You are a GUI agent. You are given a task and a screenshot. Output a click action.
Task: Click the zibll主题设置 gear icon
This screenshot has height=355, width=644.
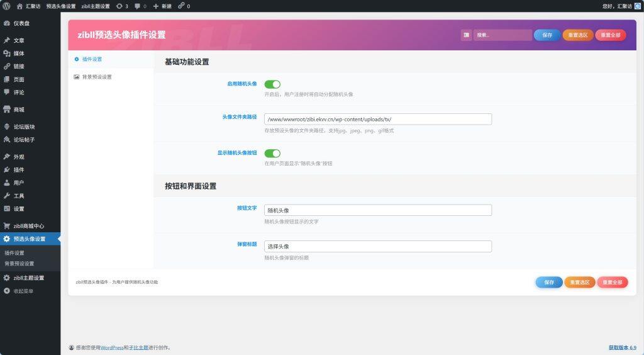tap(6, 278)
